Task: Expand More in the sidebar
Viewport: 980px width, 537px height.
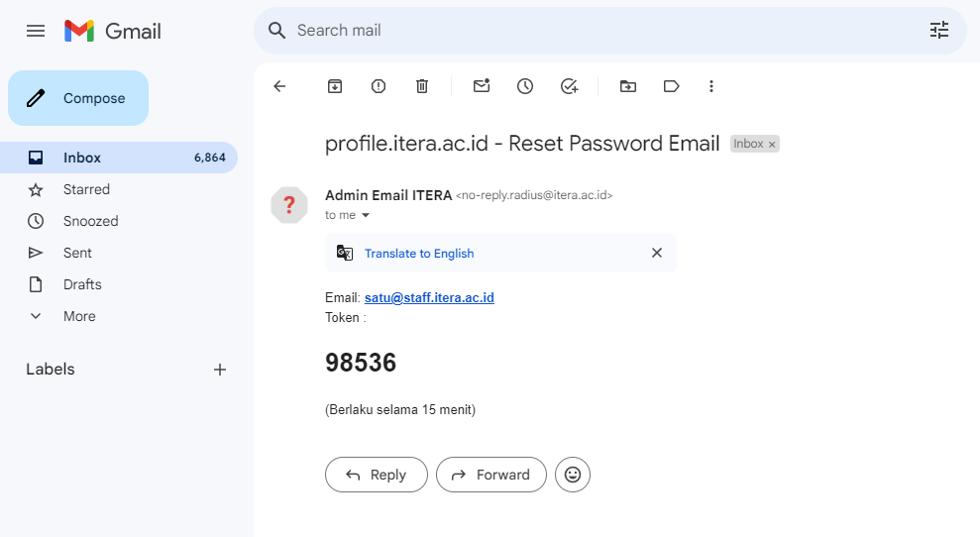Action: [x=79, y=316]
